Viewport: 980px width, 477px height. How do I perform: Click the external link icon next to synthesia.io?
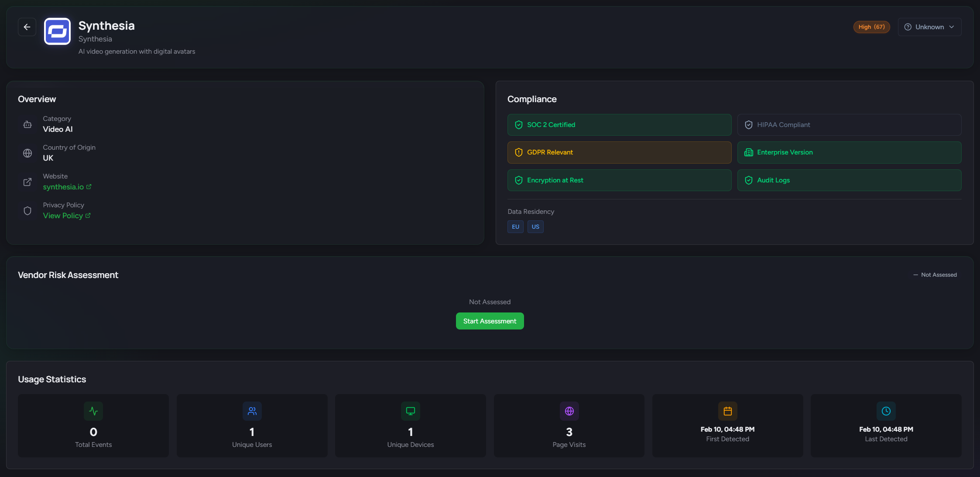coord(89,186)
